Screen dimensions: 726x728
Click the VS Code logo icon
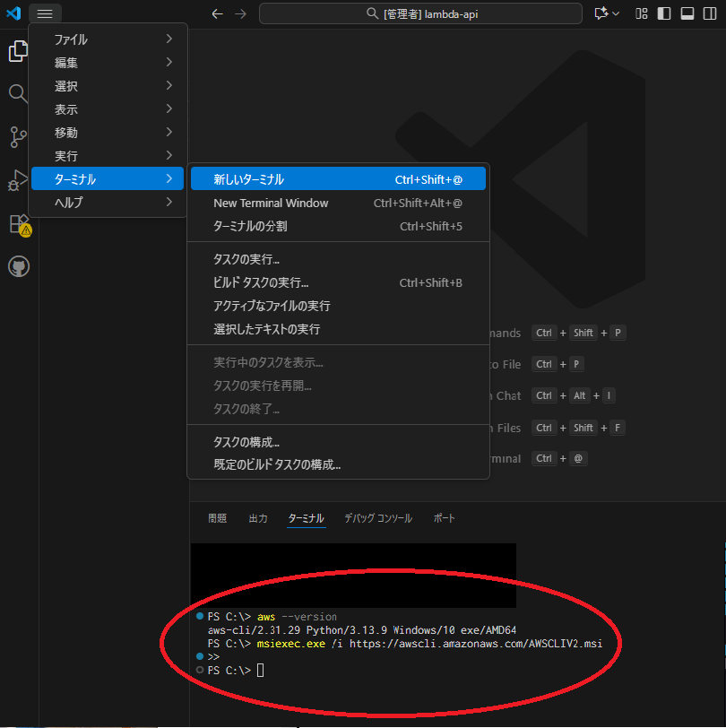tap(13, 13)
